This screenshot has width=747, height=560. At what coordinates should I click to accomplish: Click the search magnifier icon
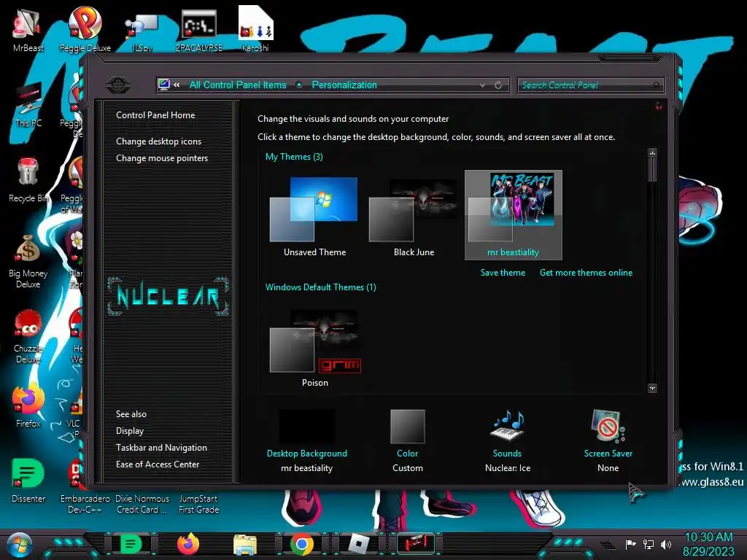657,85
